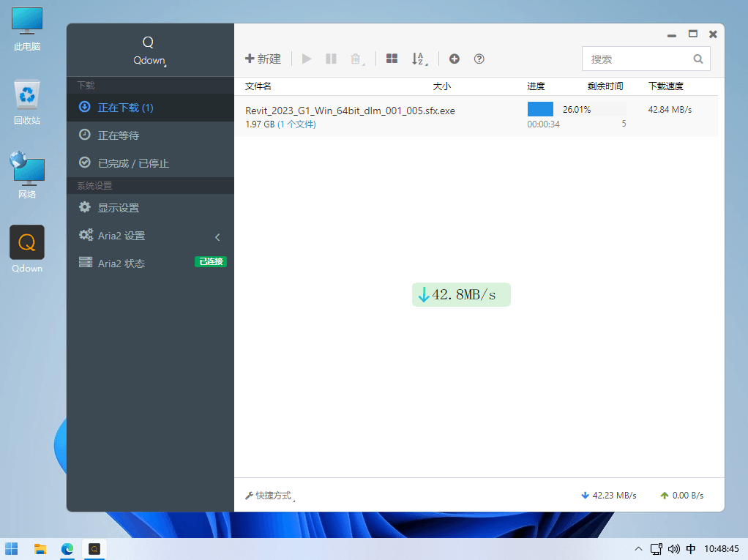Click the 26.01% progress bar
748x560 pixels.
point(577,109)
